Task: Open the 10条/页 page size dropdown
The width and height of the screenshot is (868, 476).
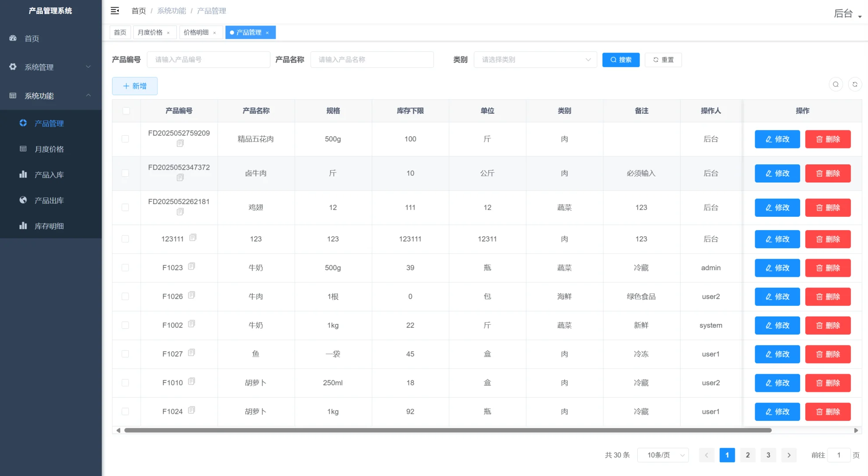Action: (663, 455)
